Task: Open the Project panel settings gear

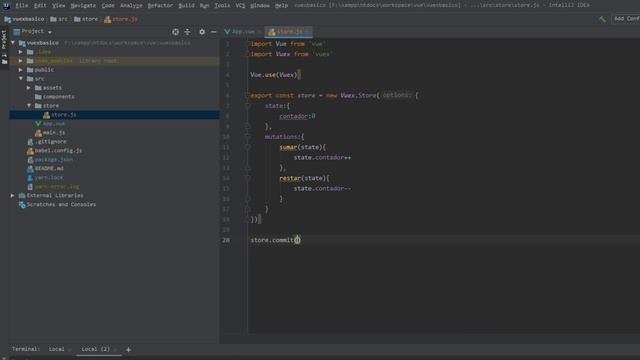Action: point(202,32)
